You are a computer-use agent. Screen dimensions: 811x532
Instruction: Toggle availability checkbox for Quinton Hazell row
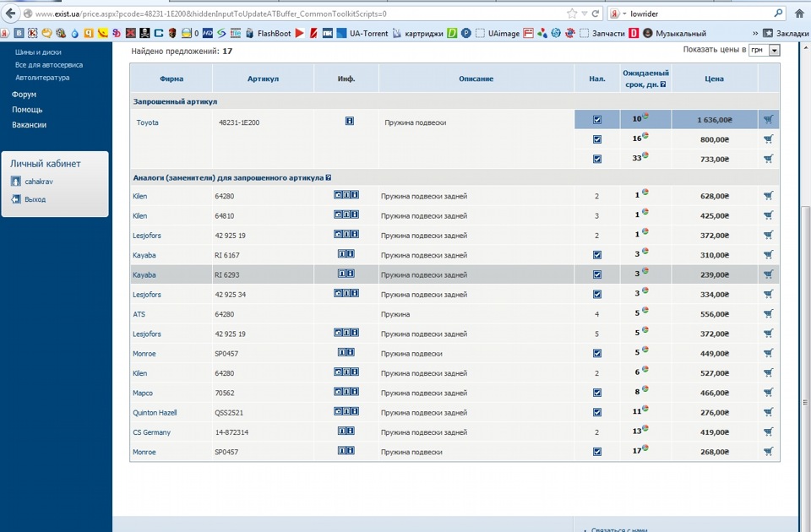pos(597,413)
